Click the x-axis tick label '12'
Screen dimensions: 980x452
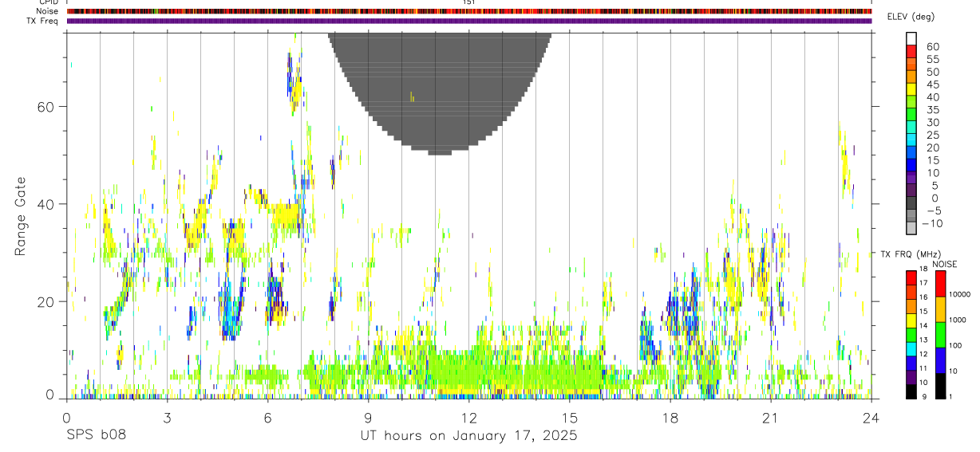468,417
